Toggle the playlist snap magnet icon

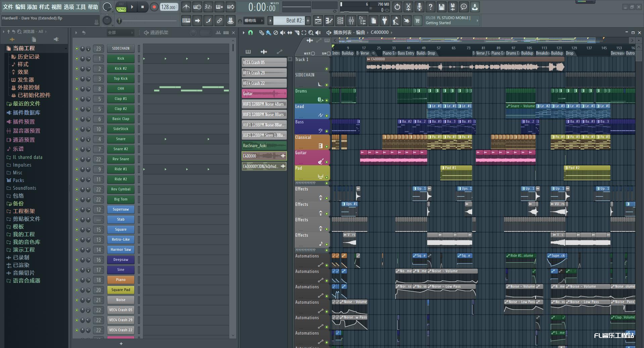coord(250,33)
